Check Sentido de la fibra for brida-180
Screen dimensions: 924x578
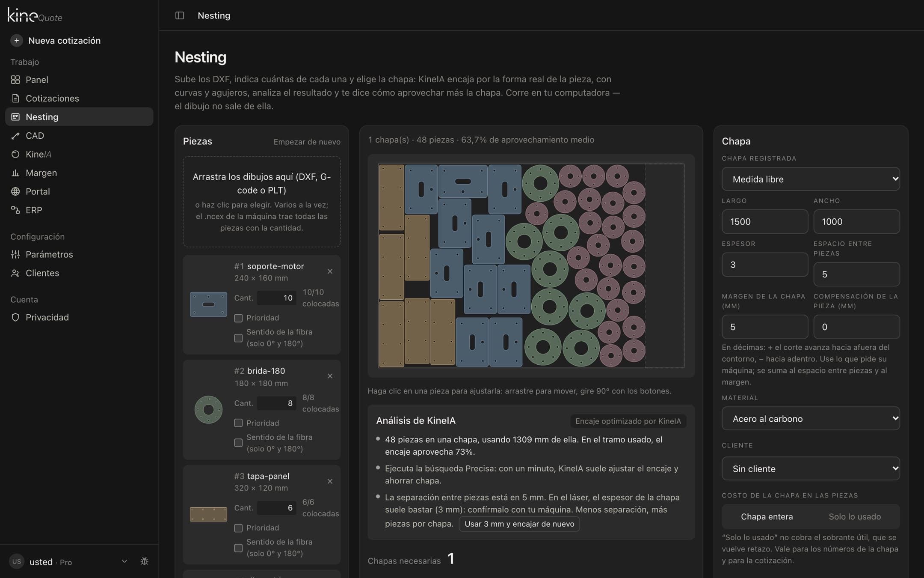(238, 443)
